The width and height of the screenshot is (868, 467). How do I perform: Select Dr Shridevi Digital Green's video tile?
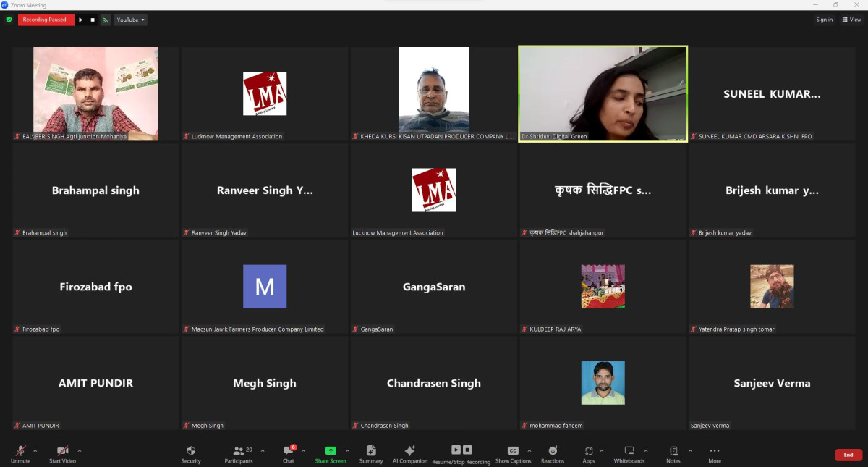(603, 94)
